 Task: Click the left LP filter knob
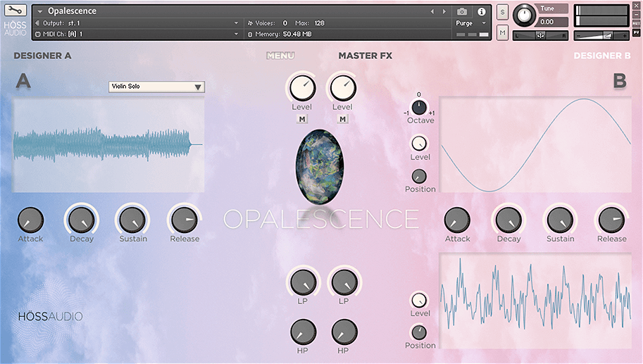(304, 282)
